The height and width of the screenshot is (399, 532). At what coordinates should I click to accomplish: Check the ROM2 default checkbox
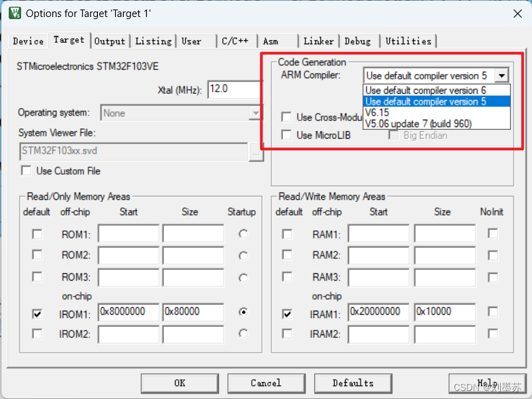(37, 255)
